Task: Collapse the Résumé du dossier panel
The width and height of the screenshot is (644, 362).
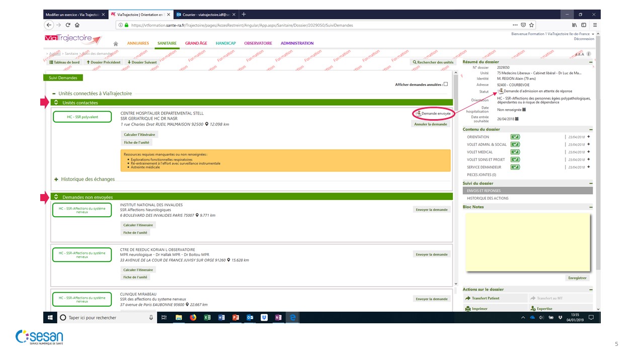Action: point(591,62)
